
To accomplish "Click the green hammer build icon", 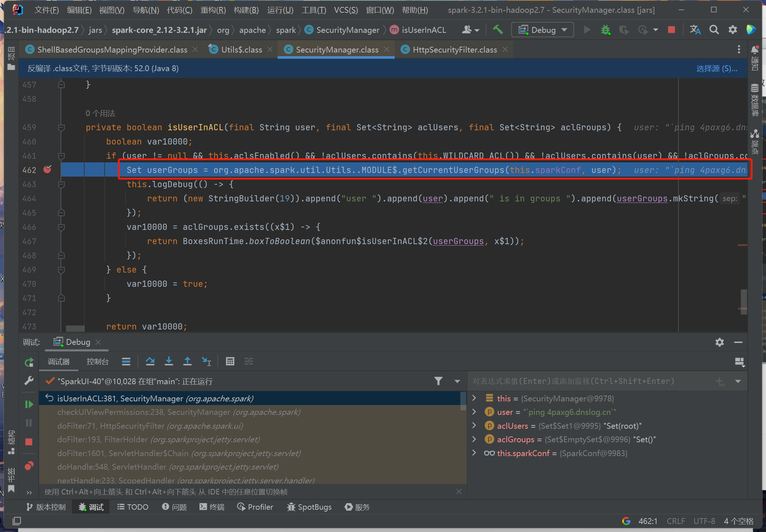I will click(498, 30).
